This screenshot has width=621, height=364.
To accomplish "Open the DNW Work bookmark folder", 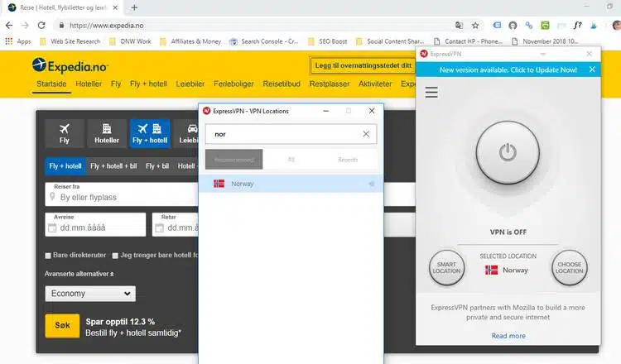I will coord(131,41).
